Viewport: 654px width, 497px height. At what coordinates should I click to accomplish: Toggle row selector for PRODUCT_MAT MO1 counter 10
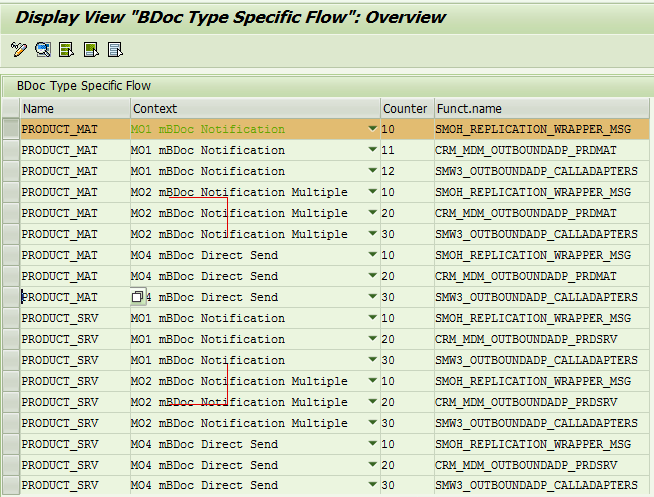pyautogui.click(x=11, y=129)
